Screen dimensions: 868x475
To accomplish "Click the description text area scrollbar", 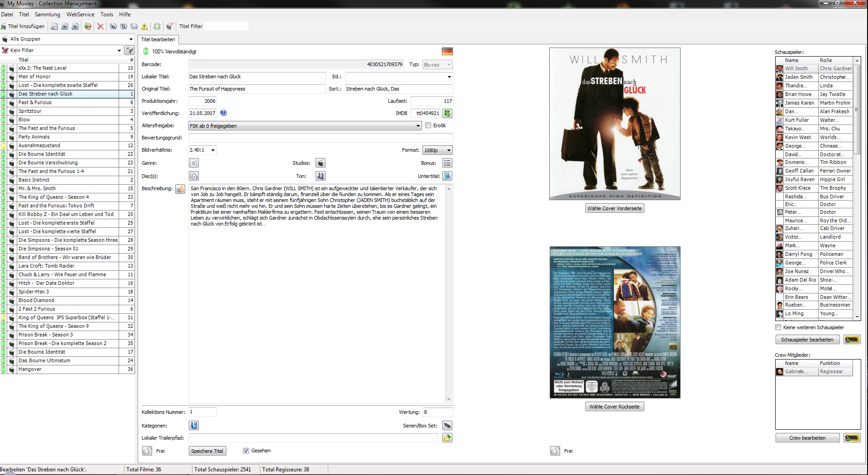I will [449, 294].
